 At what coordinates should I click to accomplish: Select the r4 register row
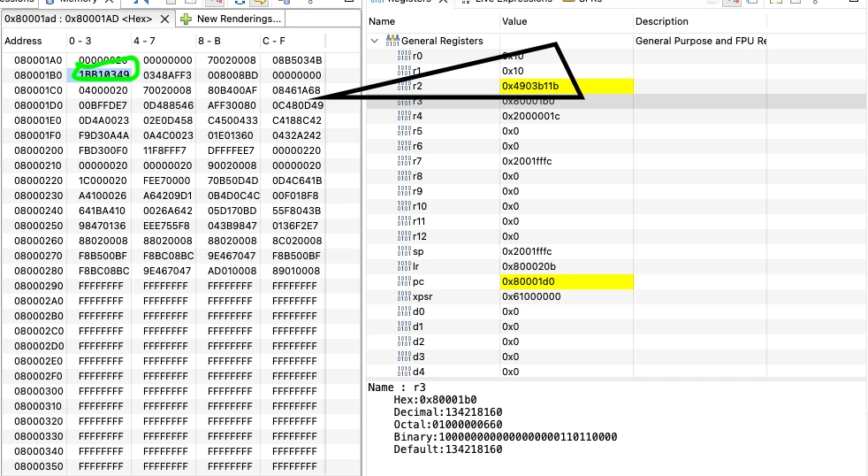(x=616, y=116)
